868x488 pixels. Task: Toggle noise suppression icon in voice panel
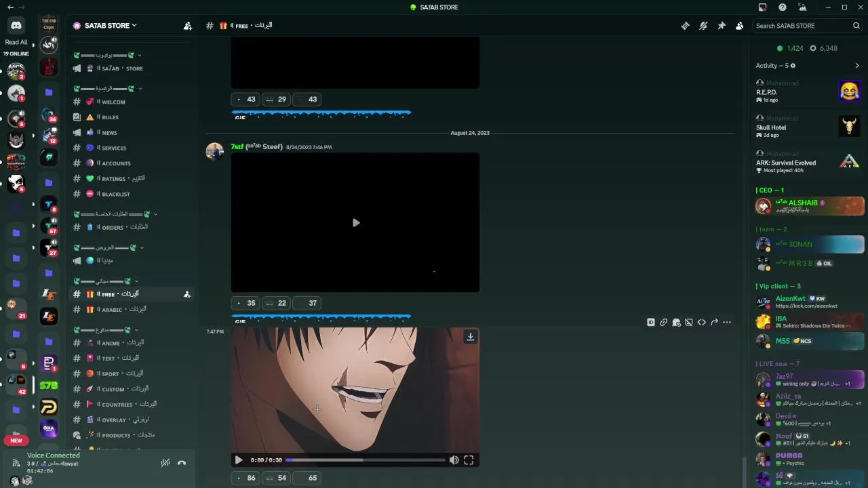click(x=165, y=463)
